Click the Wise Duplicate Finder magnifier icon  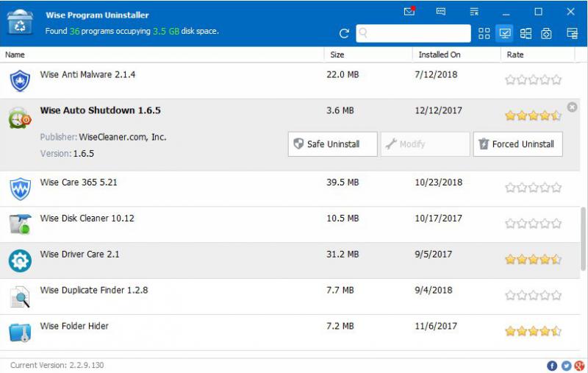[20, 296]
